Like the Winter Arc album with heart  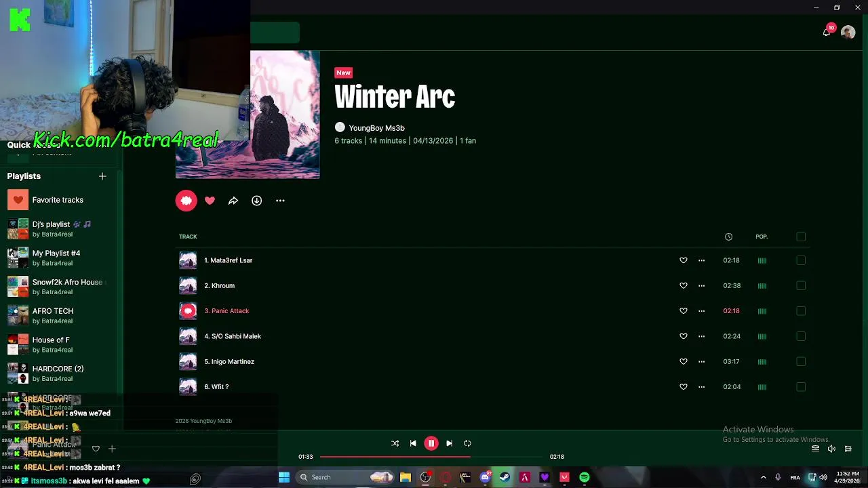tap(210, 201)
